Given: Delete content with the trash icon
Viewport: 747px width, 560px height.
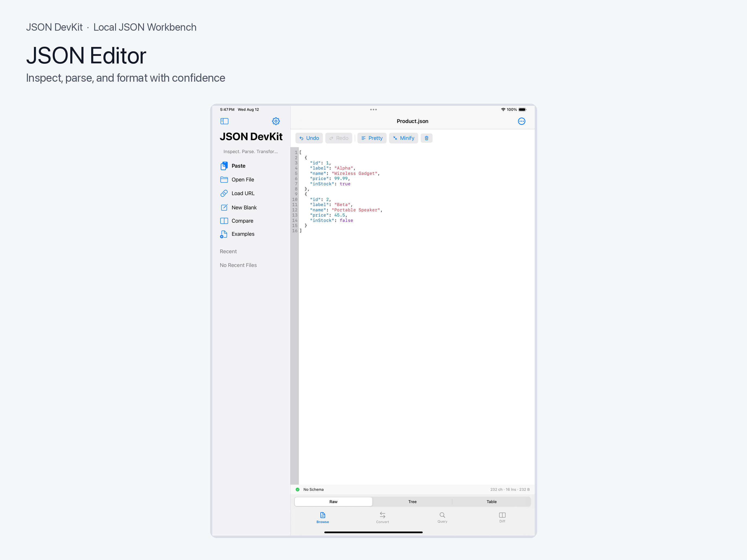Looking at the screenshot, I should tap(426, 138).
